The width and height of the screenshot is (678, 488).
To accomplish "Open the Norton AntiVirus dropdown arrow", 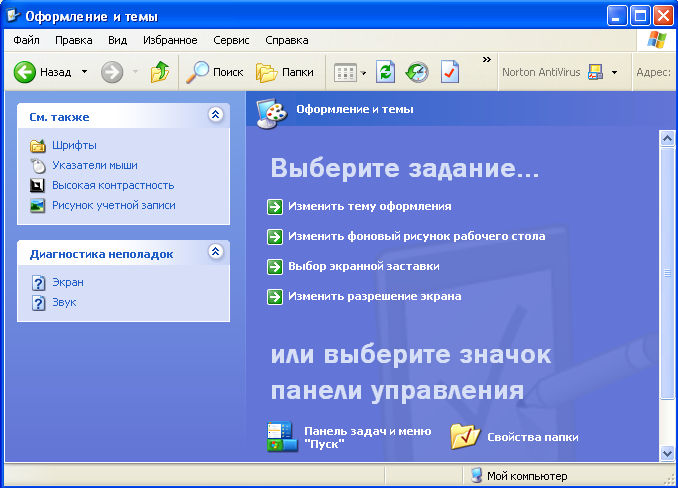I will pyautogui.click(x=614, y=72).
